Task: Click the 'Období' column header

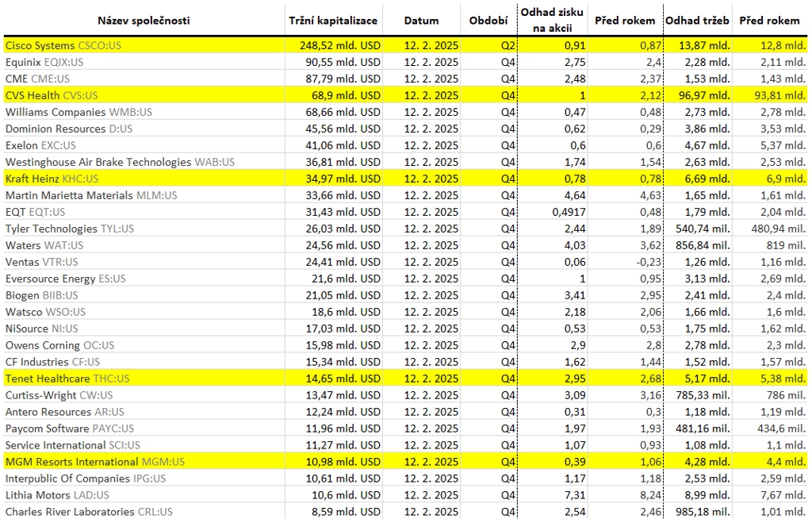Action: (488, 21)
